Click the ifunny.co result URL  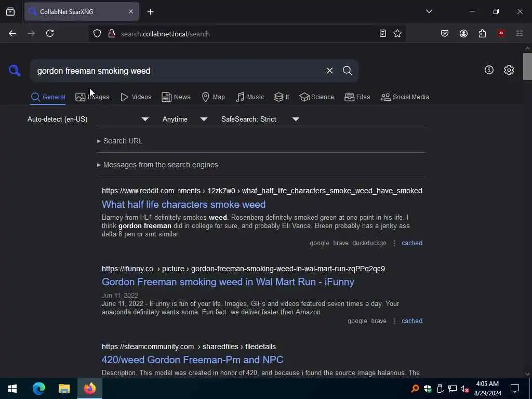tap(243, 269)
